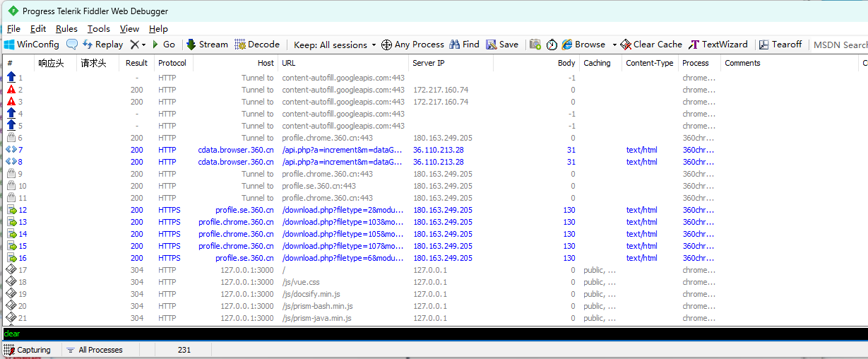Click the timer stopwatch icon

click(552, 45)
